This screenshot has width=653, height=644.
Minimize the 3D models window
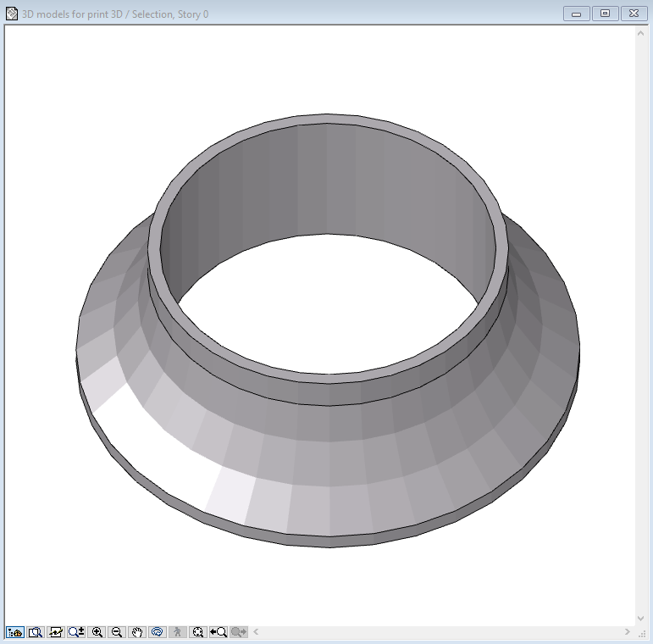point(577,14)
